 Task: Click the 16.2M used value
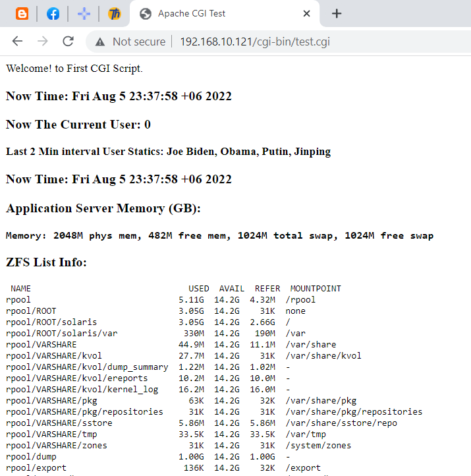(191, 390)
